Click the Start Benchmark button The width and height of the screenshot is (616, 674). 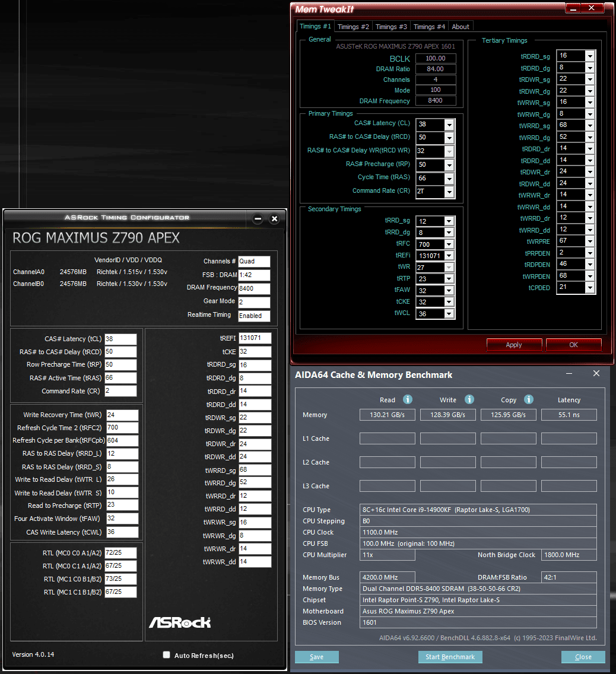[450, 657]
